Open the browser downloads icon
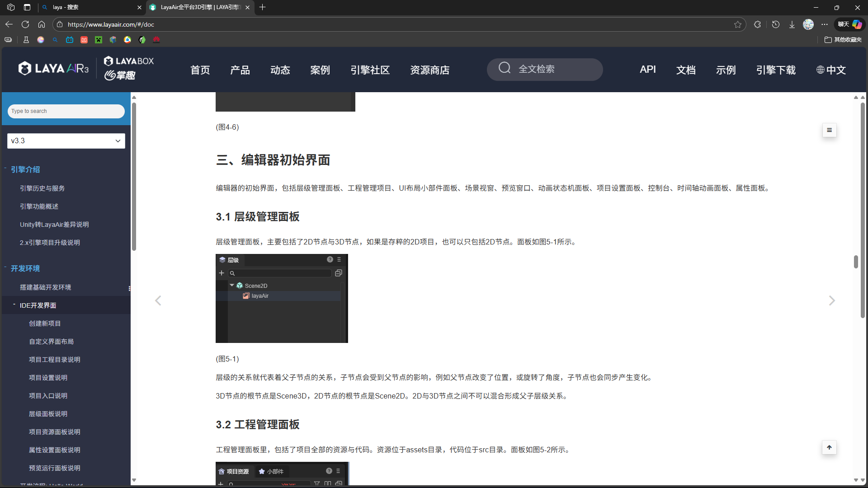The height and width of the screenshot is (488, 868). point(792,24)
